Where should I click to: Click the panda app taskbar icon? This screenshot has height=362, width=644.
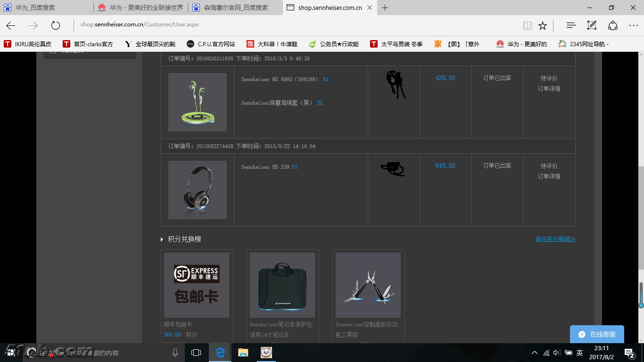tap(267, 353)
